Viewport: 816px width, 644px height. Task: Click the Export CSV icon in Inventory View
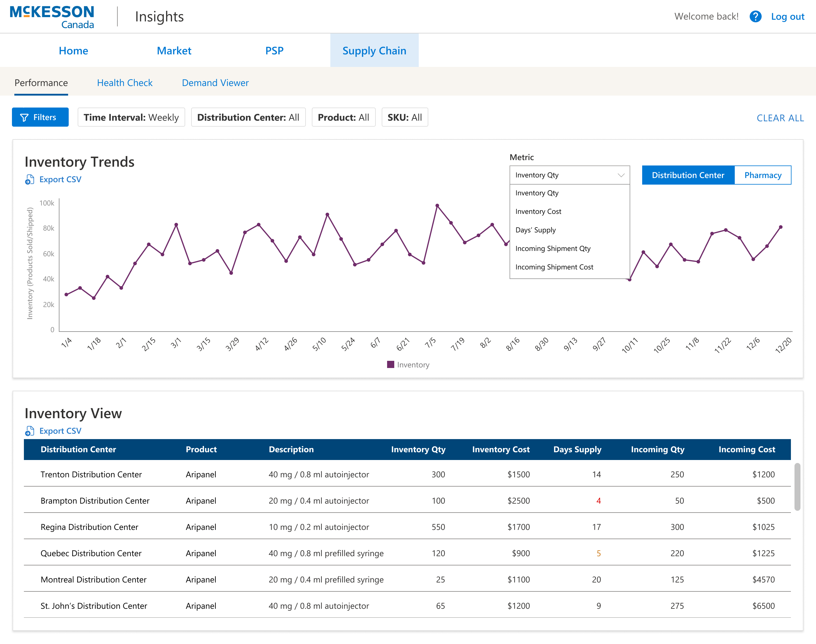click(x=29, y=431)
